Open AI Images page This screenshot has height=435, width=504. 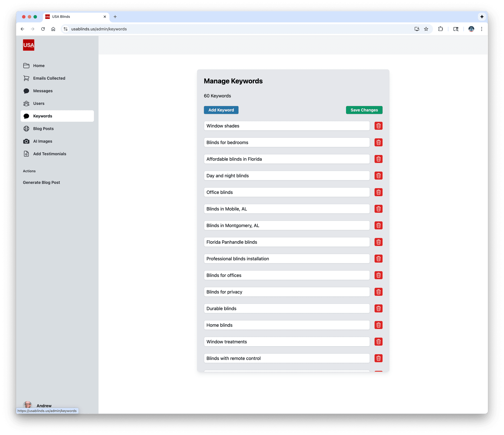43,141
